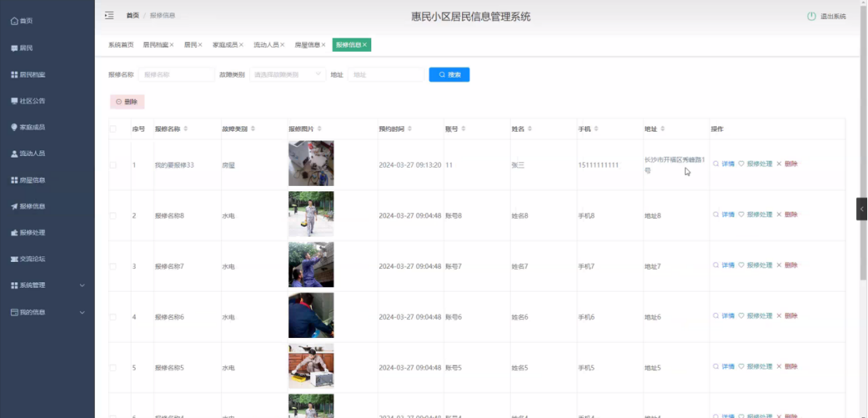Check row 报修名称5 checkbox

click(x=113, y=368)
